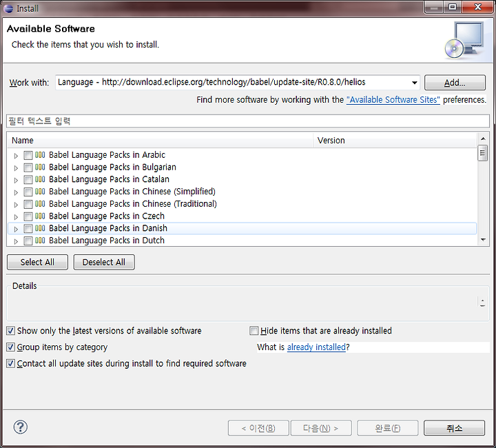This screenshot has height=448, width=496.
Task: Click the 취소 cancel button
Action: 454,428
